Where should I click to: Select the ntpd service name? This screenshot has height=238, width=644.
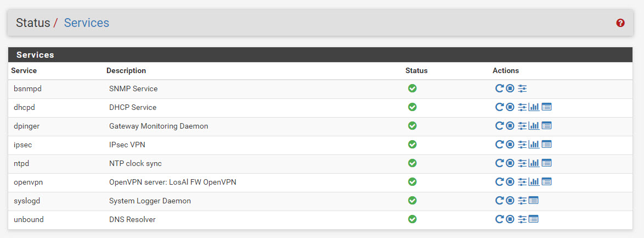[x=21, y=163]
